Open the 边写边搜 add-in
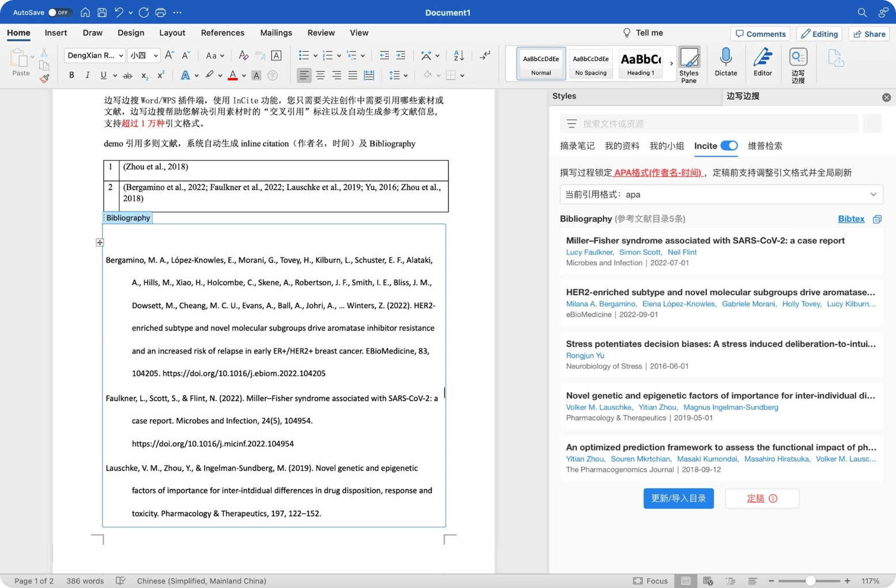 [x=799, y=66]
